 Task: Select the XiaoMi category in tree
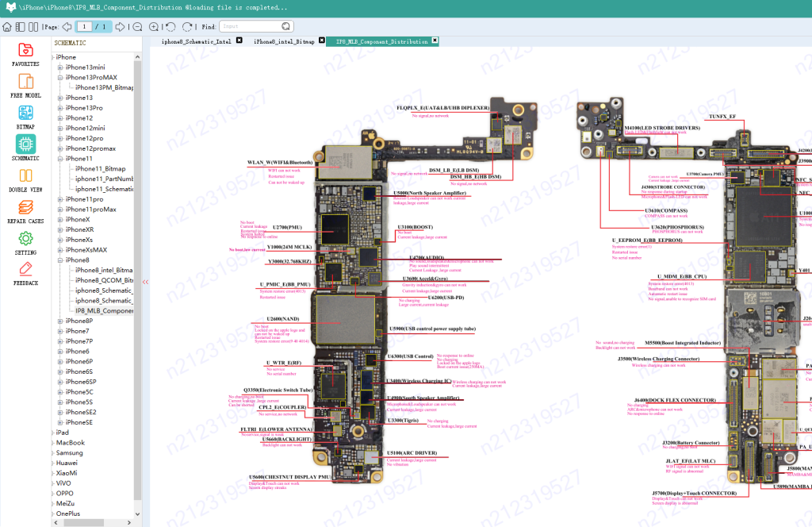coord(67,473)
